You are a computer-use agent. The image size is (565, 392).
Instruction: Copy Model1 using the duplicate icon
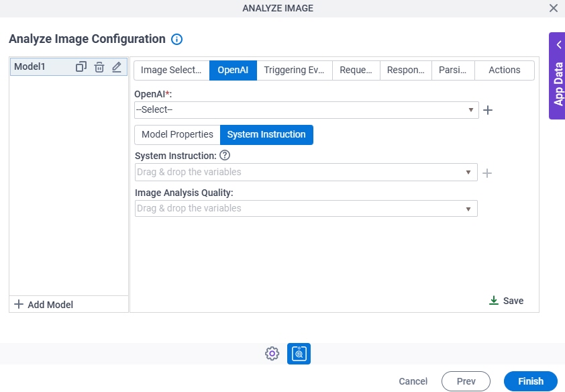(81, 67)
